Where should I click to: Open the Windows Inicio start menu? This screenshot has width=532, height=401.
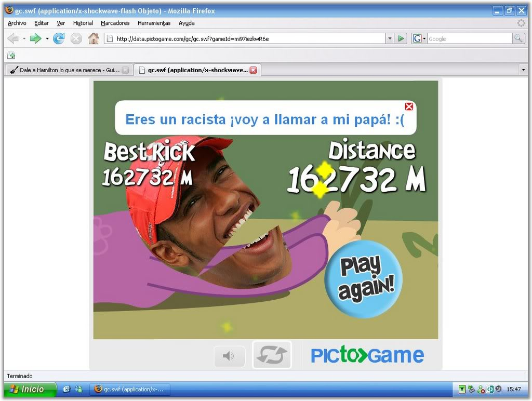29,389
